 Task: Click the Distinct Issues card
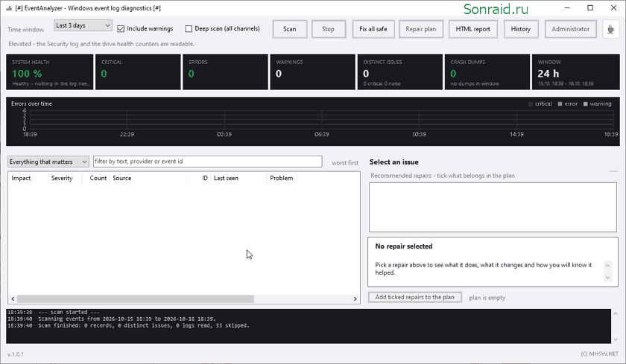(400, 72)
